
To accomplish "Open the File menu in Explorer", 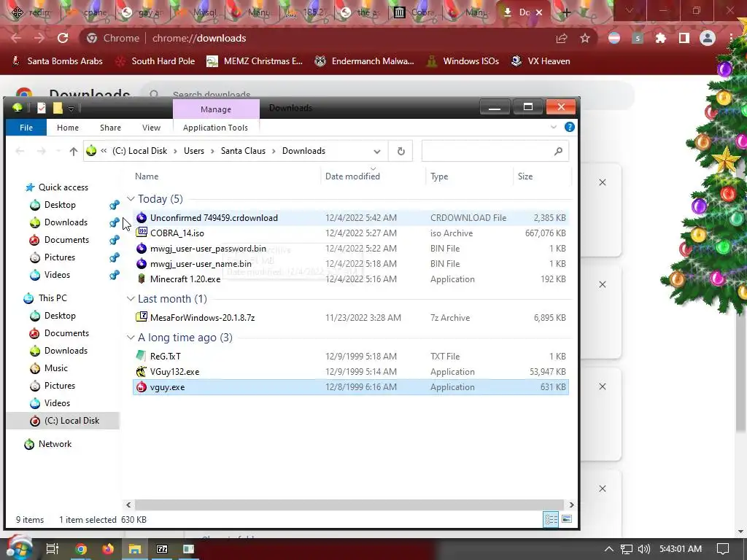I will 26,127.
